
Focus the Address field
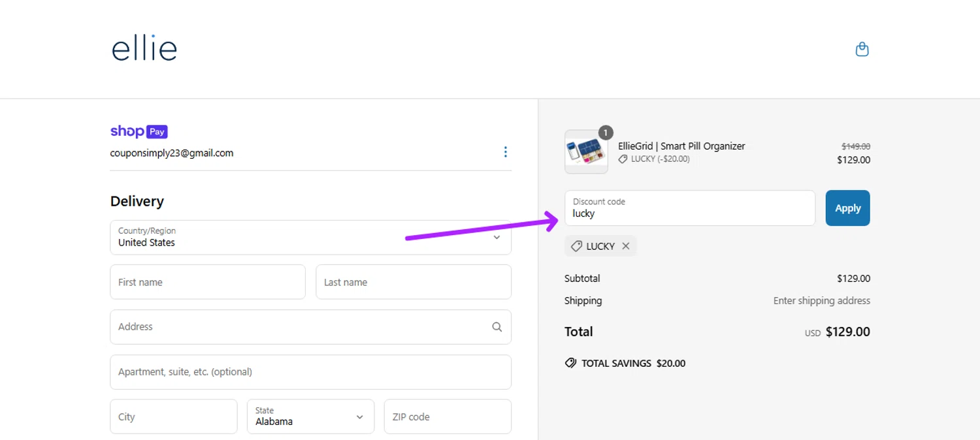click(x=310, y=327)
